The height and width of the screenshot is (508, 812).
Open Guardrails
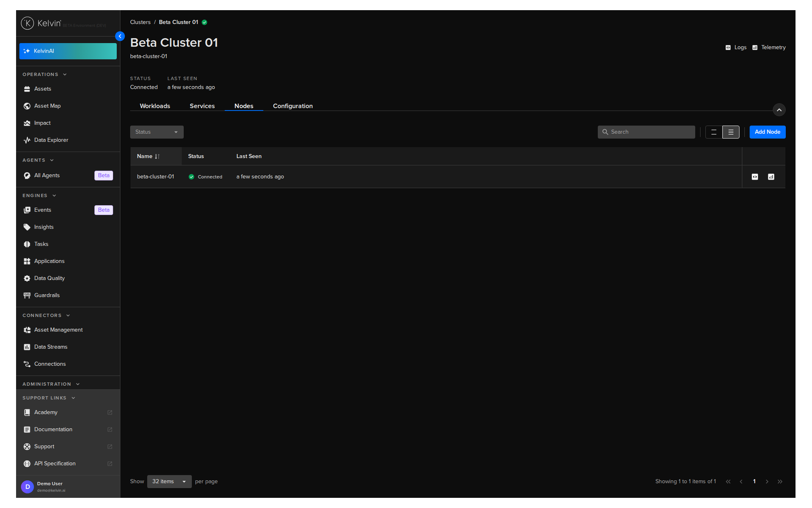click(68, 295)
